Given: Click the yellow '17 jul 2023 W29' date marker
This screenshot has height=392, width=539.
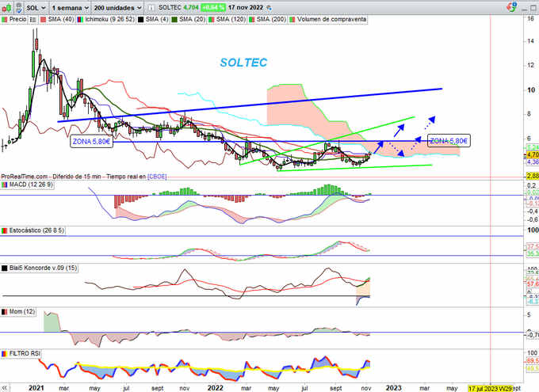Looking at the screenshot, I should click(491, 388).
